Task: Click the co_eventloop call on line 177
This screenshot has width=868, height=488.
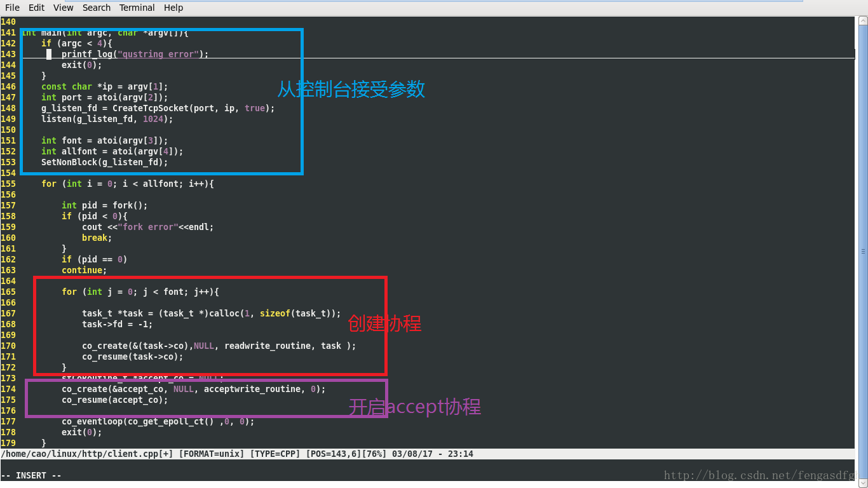Action: (158, 421)
